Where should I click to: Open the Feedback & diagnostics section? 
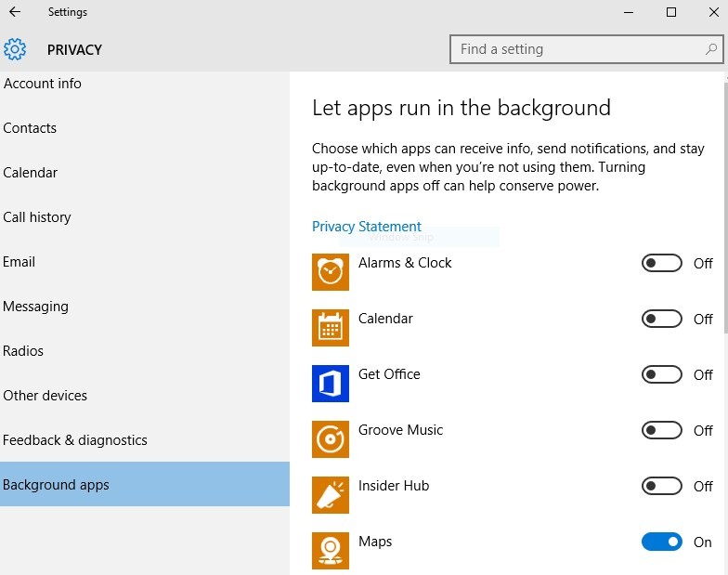75,440
